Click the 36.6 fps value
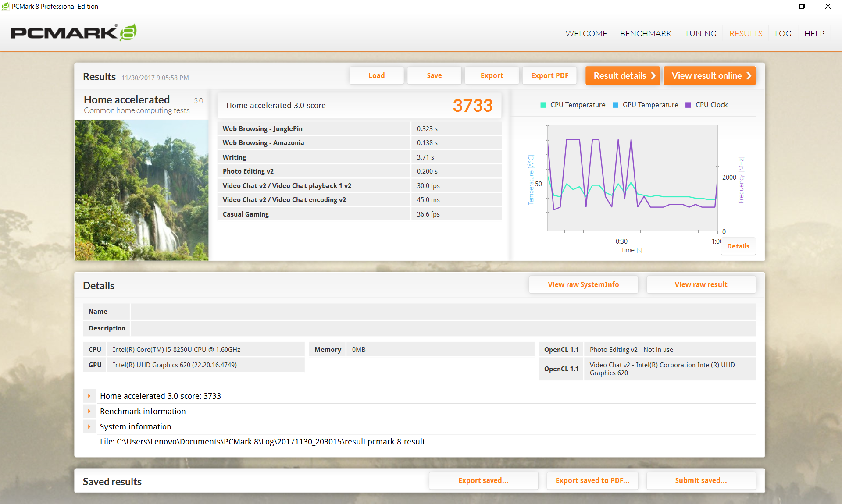 click(x=428, y=214)
